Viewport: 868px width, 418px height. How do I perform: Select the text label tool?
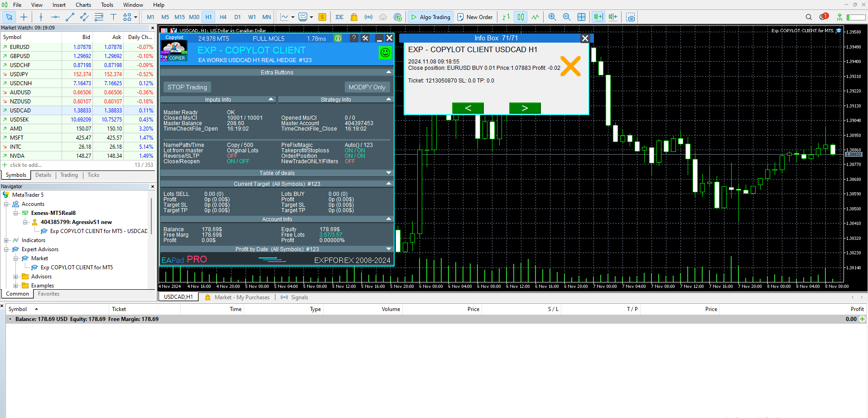113,17
